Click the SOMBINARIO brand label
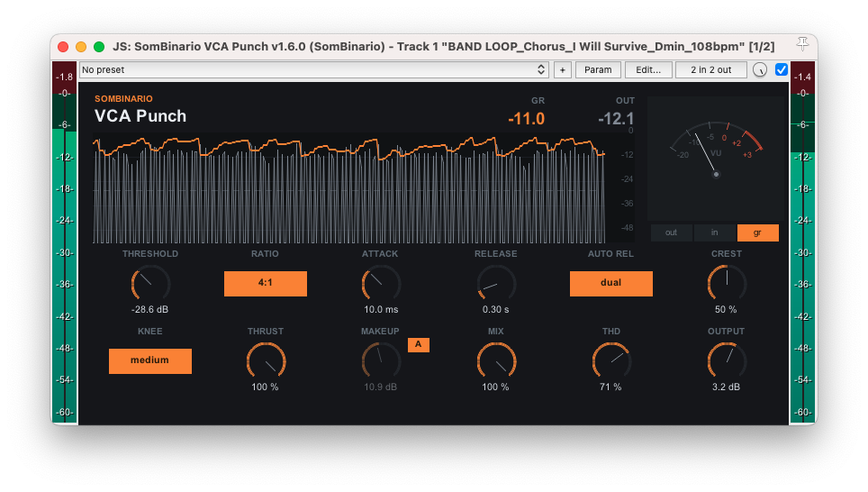Viewport: 868px width, 492px height. [123, 98]
